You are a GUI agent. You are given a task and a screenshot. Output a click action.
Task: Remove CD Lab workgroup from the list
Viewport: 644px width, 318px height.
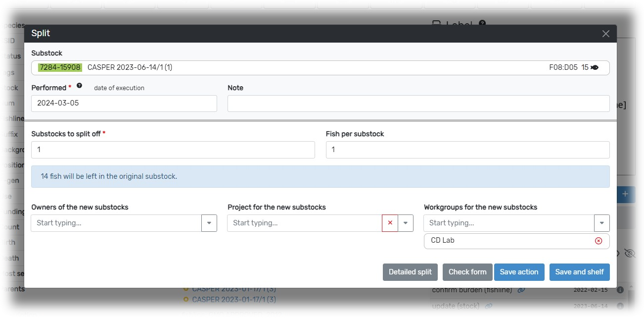[x=598, y=241]
